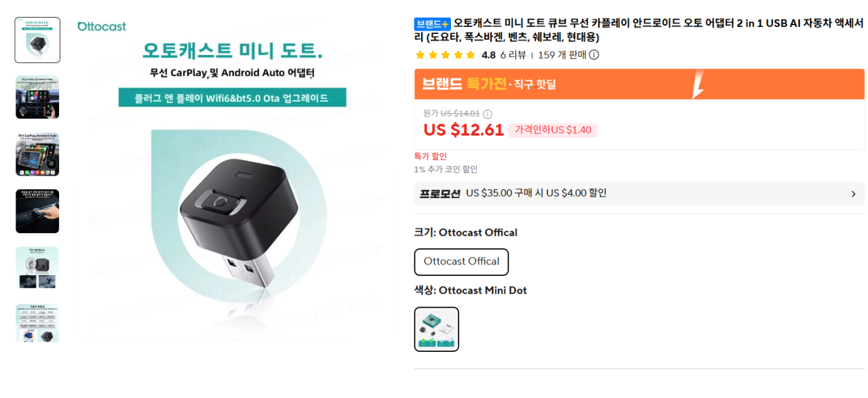Click the lightning bolt in the orange banner
The height and width of the screenshot is (398, 868).
[697, 84]
